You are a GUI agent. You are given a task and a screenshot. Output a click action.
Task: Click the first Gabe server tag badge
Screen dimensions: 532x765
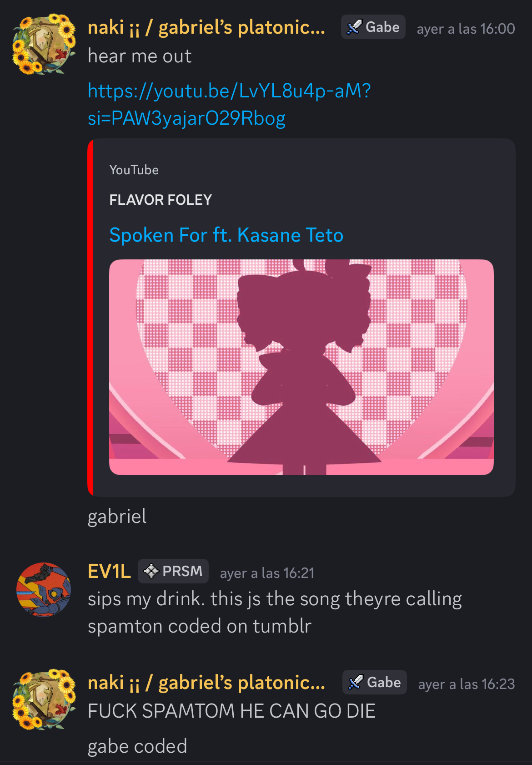[x=373, y=27]
